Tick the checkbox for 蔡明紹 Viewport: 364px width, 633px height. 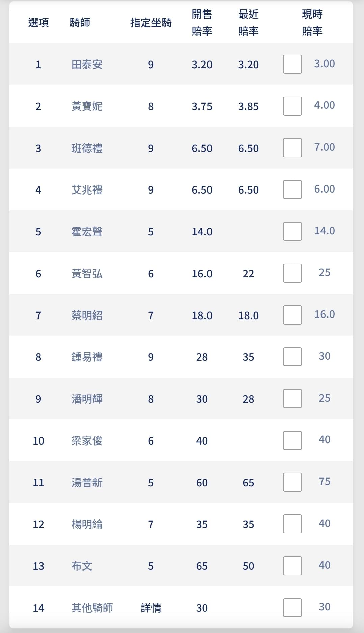(x=292, y=315)
